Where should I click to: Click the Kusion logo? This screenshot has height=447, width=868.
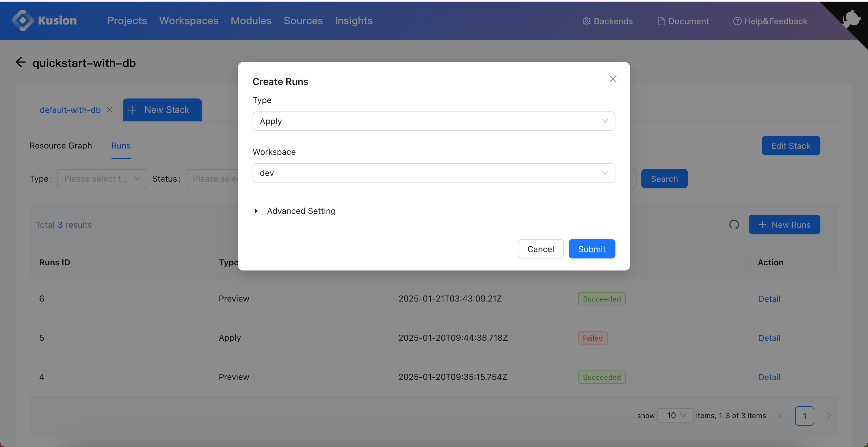tap(44, 20)
